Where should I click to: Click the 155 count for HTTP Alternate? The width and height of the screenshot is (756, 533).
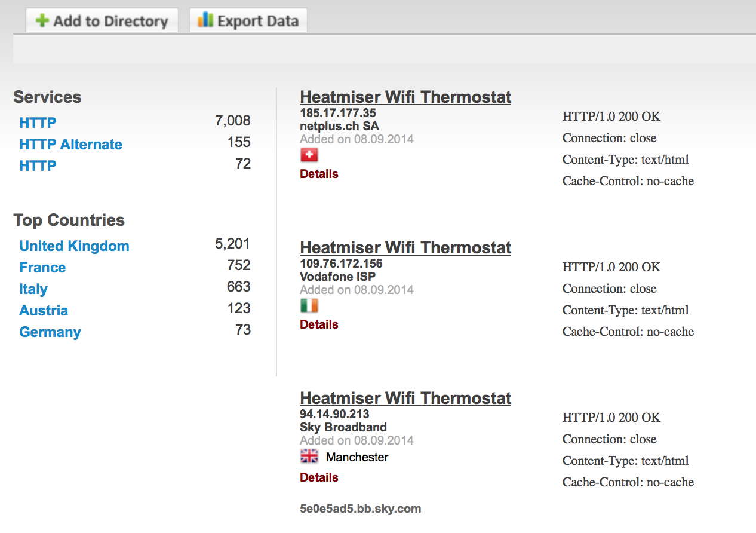click(239, 142)
